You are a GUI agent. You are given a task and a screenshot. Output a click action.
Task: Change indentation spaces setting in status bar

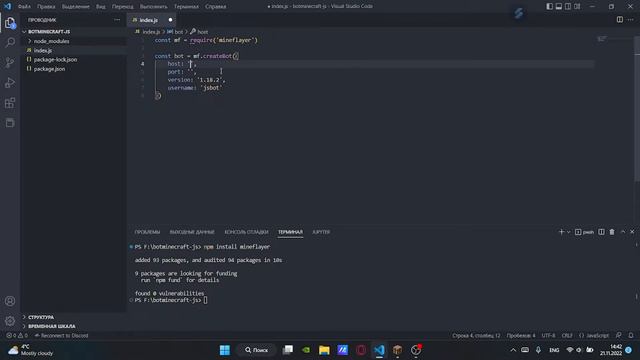[521, 336]
